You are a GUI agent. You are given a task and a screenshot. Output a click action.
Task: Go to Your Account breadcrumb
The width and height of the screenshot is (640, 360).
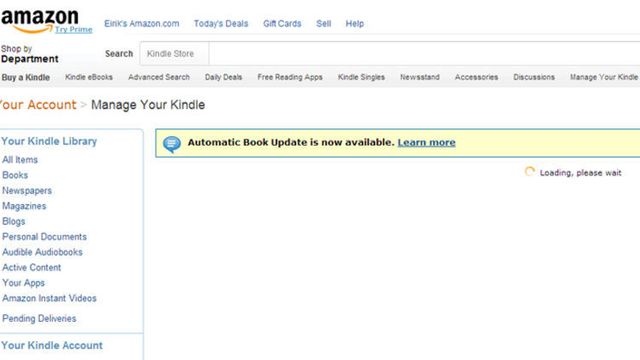click(x=38, y=105)
